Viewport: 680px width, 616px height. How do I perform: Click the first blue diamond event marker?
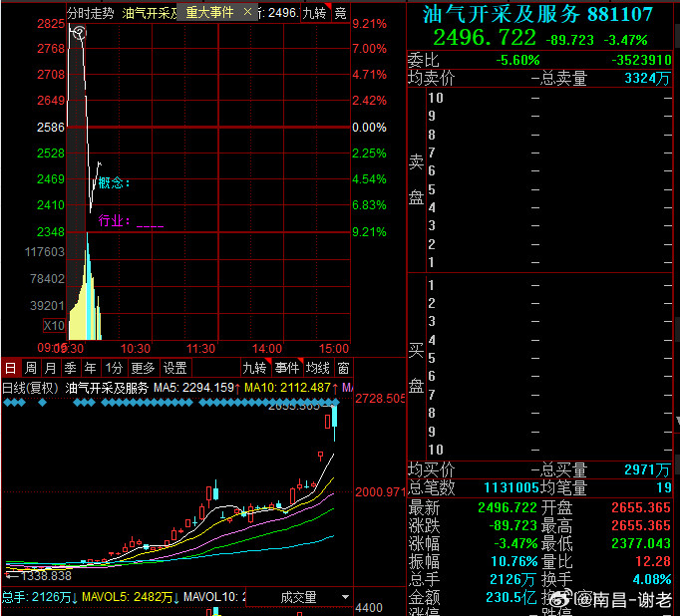(x=8, y=403)
